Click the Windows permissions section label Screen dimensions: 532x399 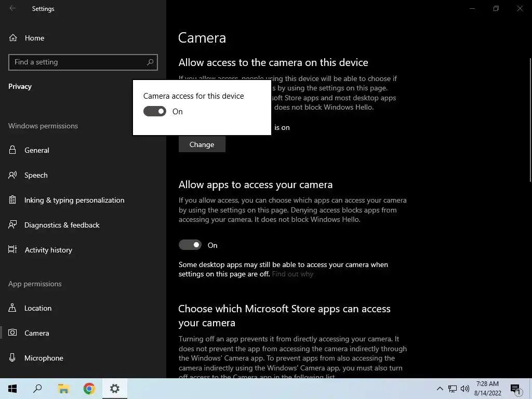coord(43,126)
